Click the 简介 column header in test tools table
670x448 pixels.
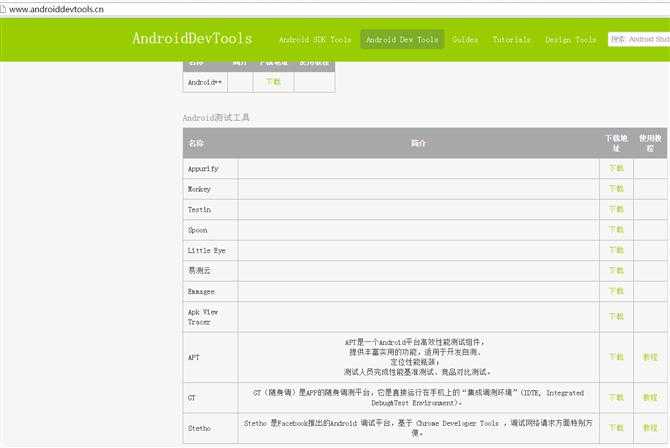coord(418,143)
